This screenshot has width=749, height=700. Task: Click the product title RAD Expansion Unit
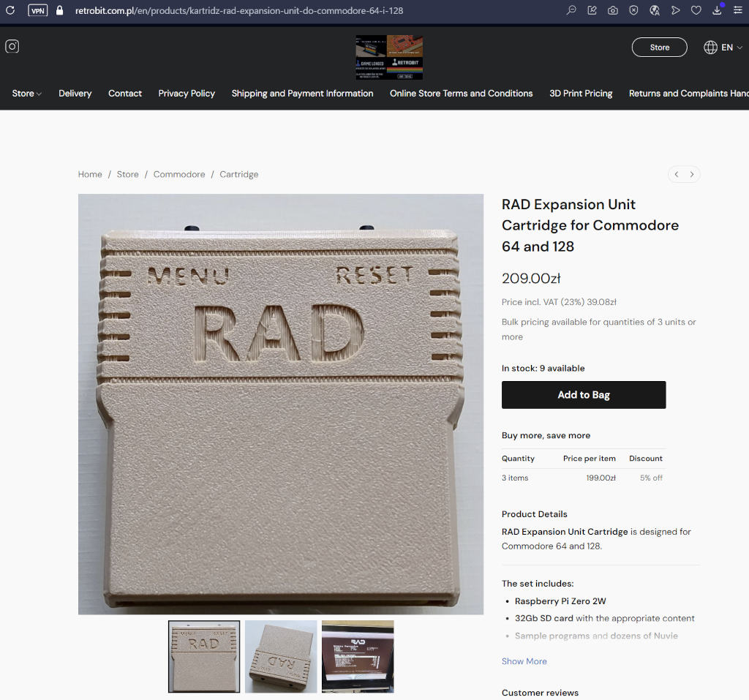[590, 225]
